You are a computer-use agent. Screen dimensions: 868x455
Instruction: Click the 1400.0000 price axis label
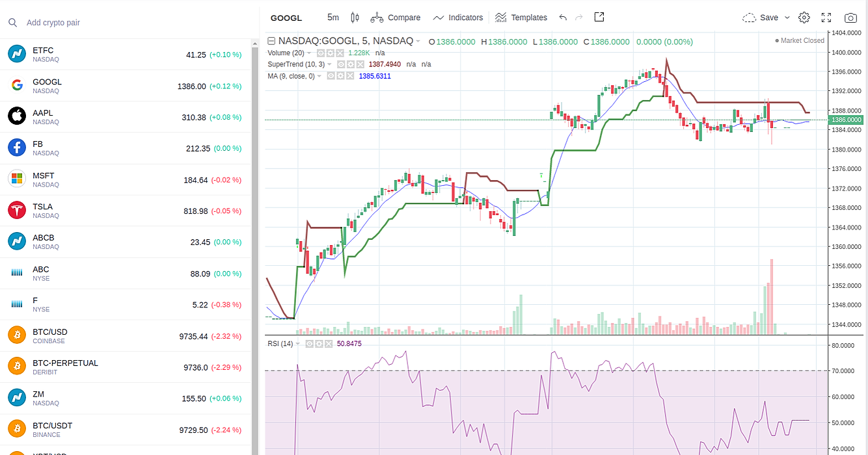click(846, 52)
